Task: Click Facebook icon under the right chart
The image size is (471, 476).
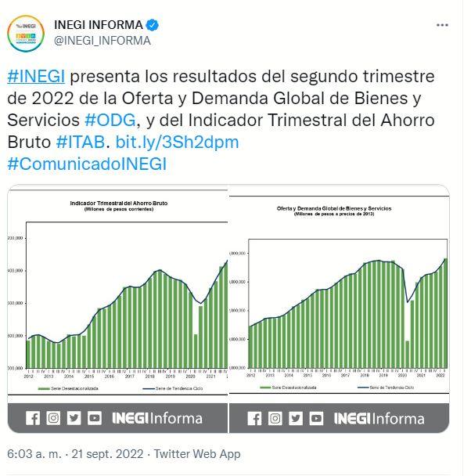Action: pyautogui.click(x=254, y=419)
